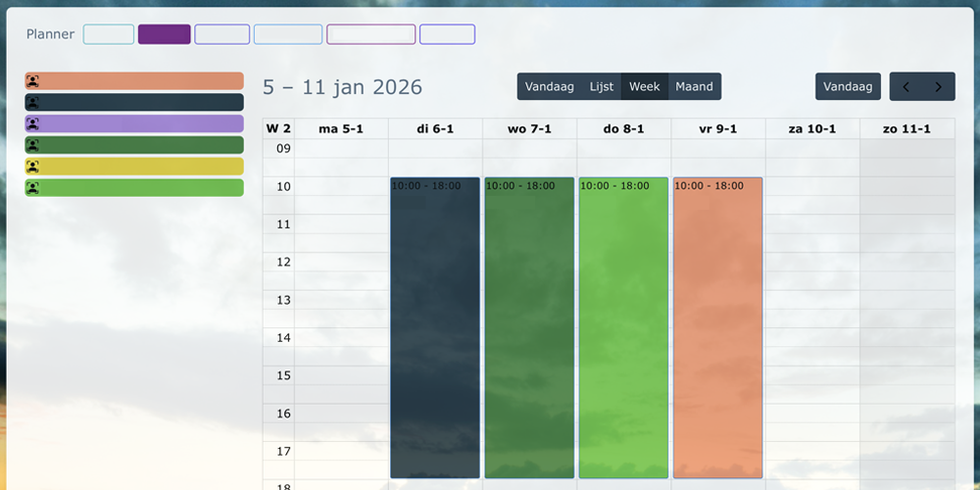Switch to the Week view

tap(645, 87)
